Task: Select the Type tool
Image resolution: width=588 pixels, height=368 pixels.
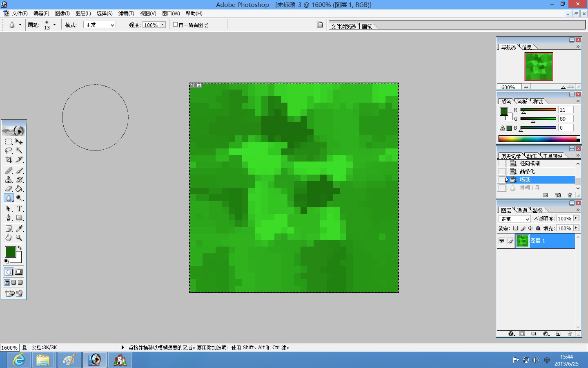Action: coord(19,209)
